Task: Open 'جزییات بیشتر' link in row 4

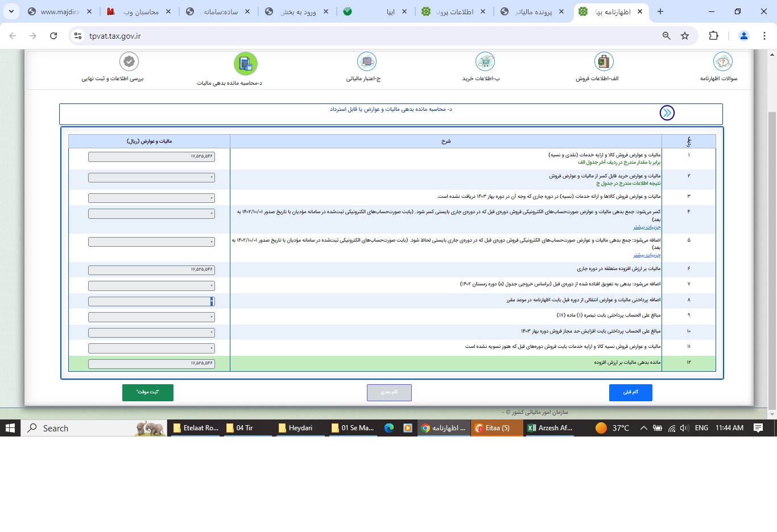Action: (x=647, y=227)
